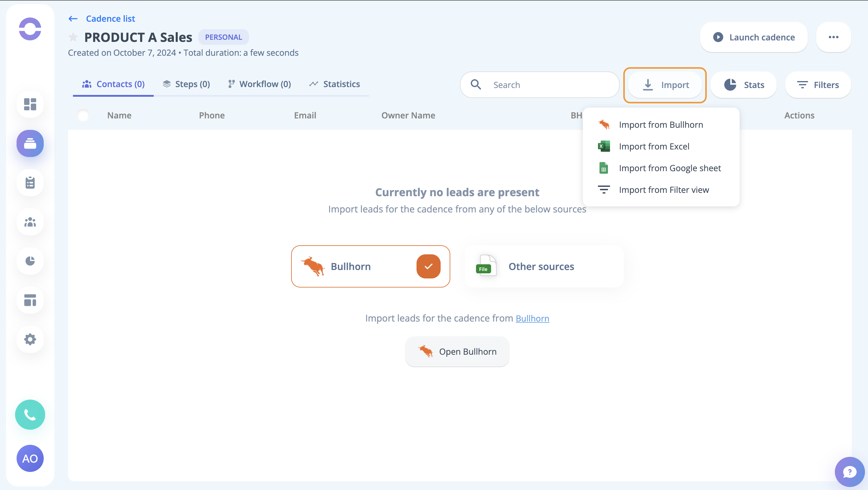Open the Filters button

818,85
